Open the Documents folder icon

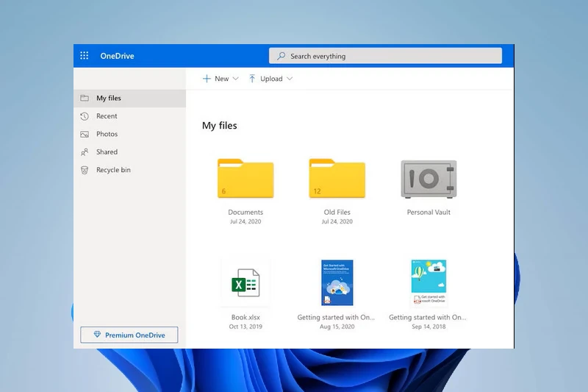[245, 178]
